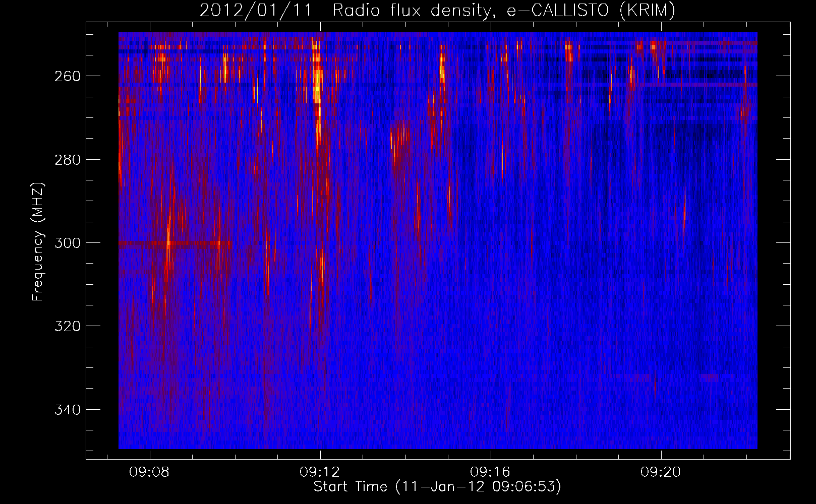This screenshot has width=816, height=504.
Task: Click the 320 frequency tick label
Action: click(67, 326)
